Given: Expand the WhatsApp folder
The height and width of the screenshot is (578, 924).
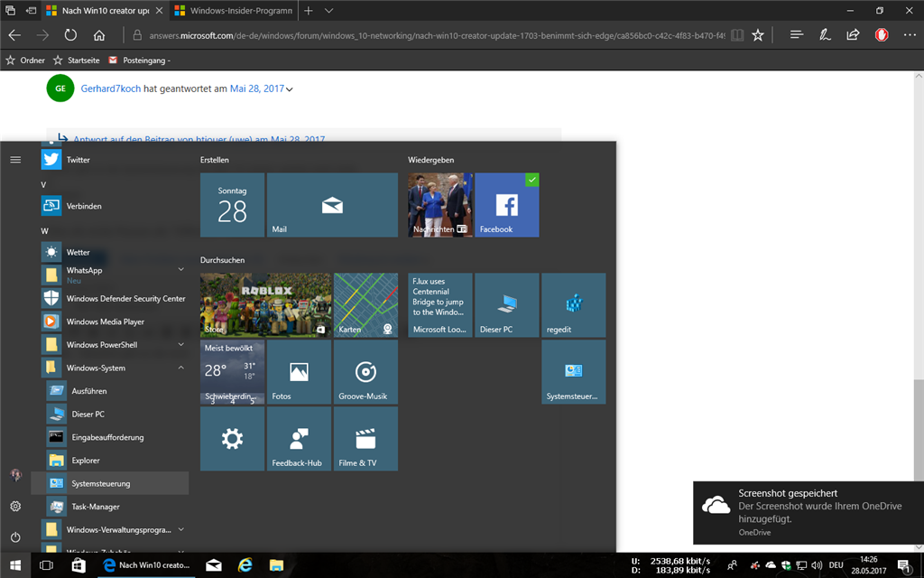Looking at the screenshot, I should (x=180, y=269).
